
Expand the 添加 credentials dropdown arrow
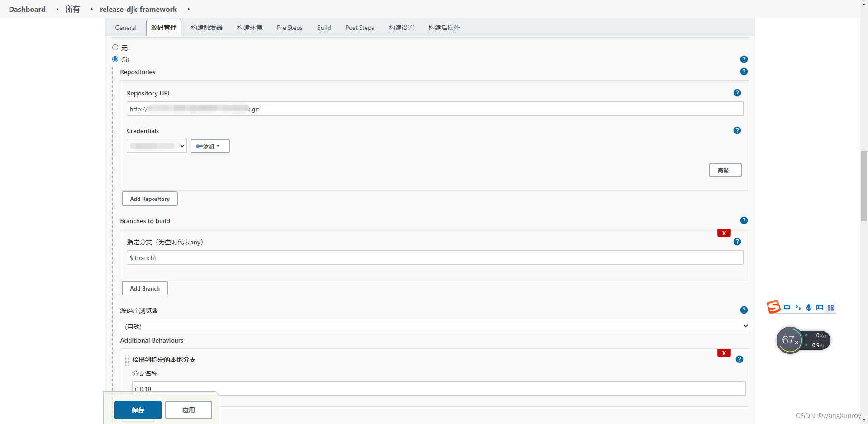click(x=218, y=146)
